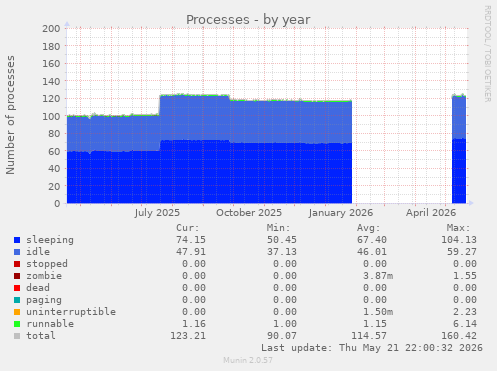497x371 pixels.
Task: Click sleeping minimum value 50.45
Action: pyautogui.click(x=282, y=240)
